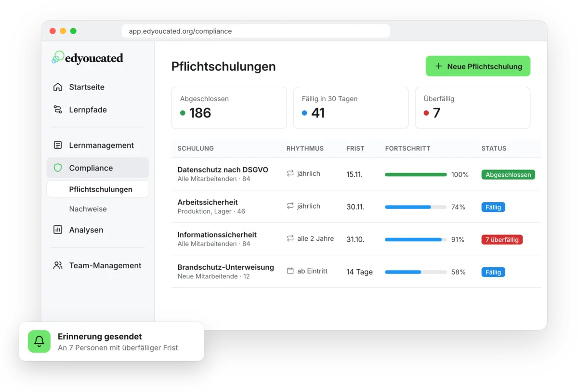
Task: Click the bell icon in reminder toast
Action: 39,341
